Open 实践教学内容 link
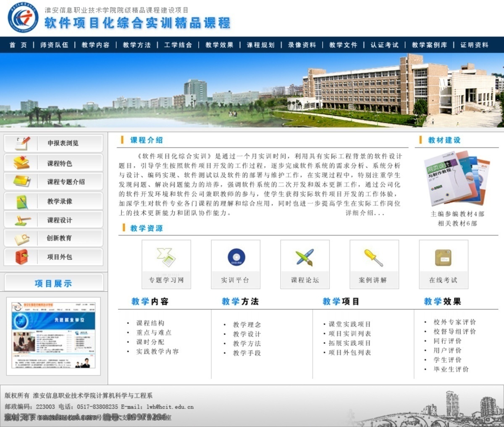 pos(157,351)
